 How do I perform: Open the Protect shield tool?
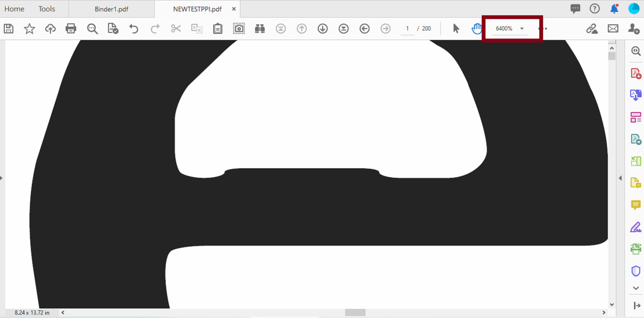pos(636,271)
